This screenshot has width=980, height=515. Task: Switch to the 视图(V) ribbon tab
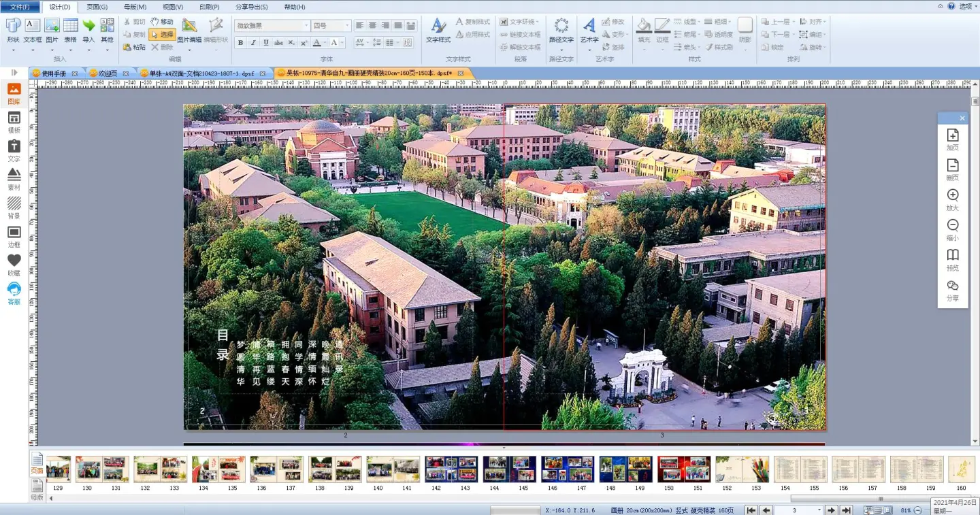point(172,7)
